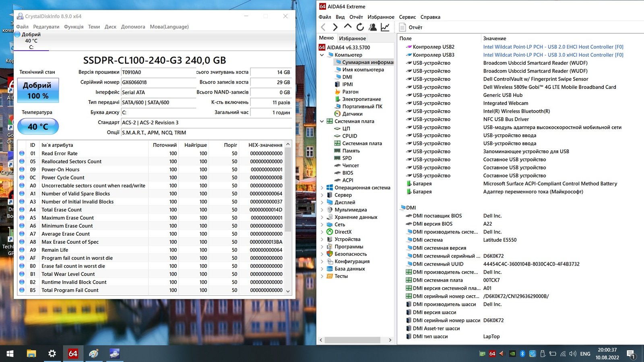This screenshot has width=644, height=362.
Task: Open AIDA64 Справка menu
Action: tap(430, 17)
